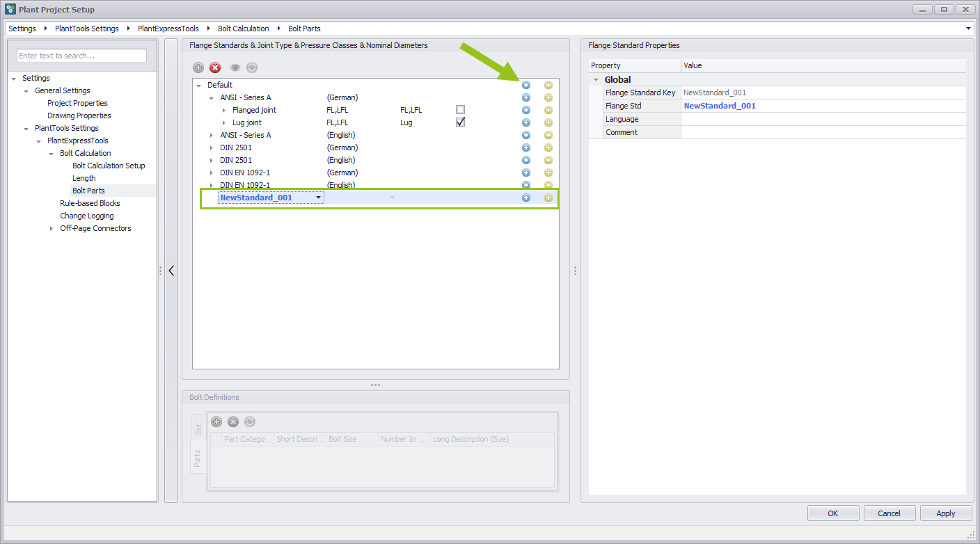Click yellow plus on ANSI - Series A (English) row
Image resolution: width=980 pixels, height=544 pixels.
(x=548, y=135)
